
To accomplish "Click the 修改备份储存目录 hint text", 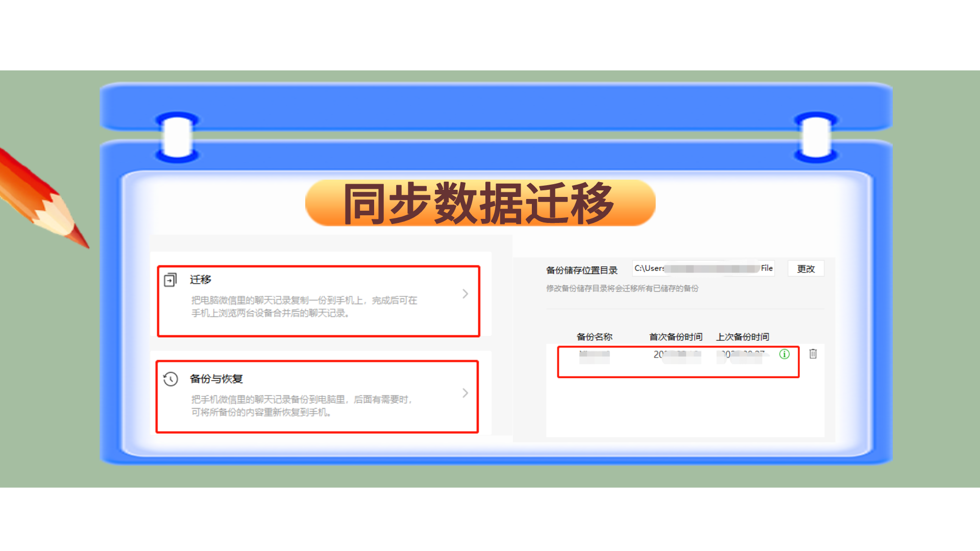I will (622, 288).
